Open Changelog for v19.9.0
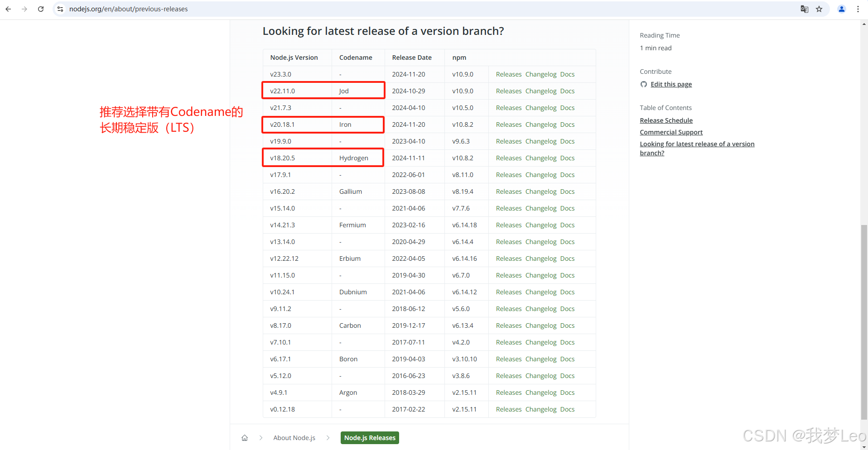 (x=541, y=141)
